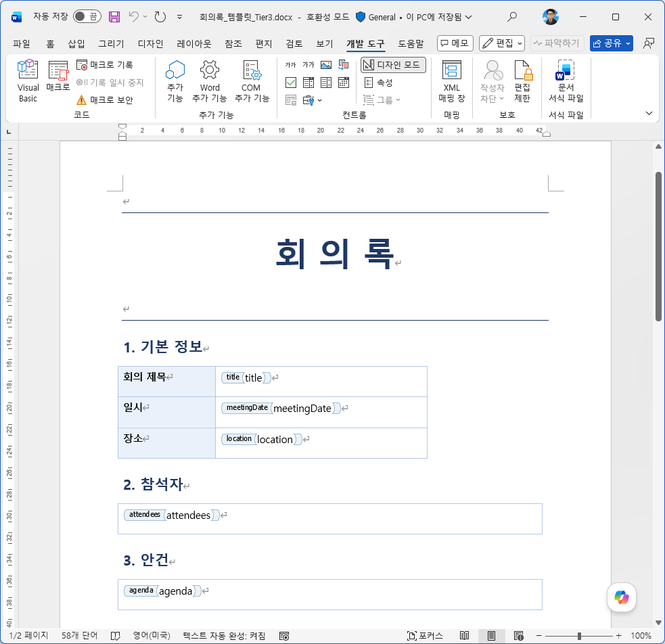665x644 pixels.
Task: Switch to 도움말 tab
Action: point(411,43)
